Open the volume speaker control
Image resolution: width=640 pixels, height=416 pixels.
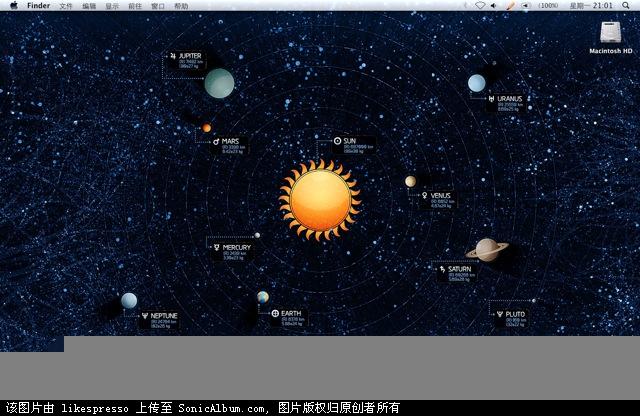494,5
